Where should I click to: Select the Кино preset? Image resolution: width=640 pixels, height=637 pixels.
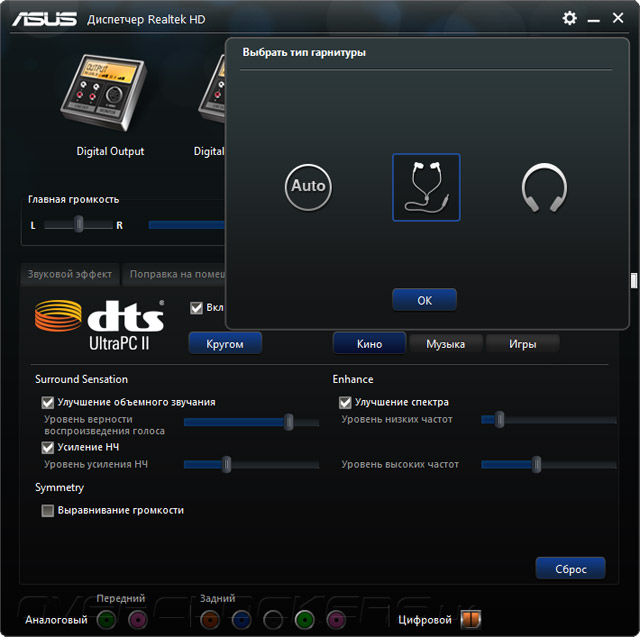(x=369, y=344)
